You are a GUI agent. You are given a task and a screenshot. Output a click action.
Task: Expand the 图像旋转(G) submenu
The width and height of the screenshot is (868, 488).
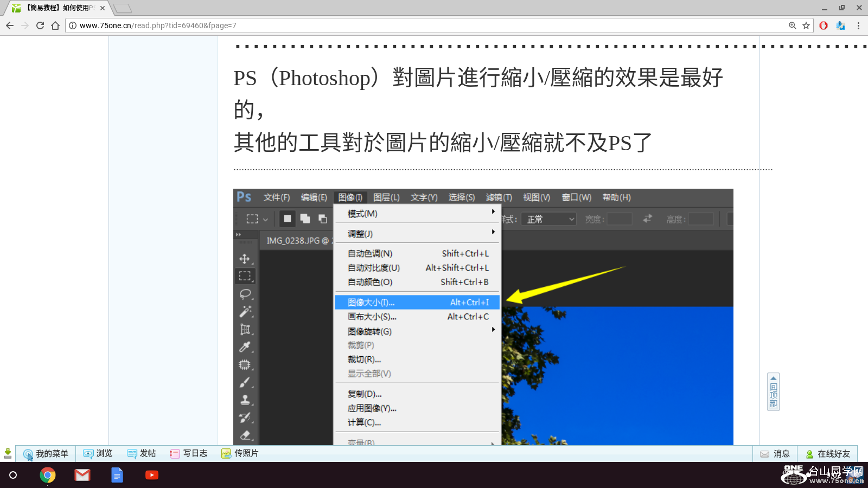pos(417,331)
